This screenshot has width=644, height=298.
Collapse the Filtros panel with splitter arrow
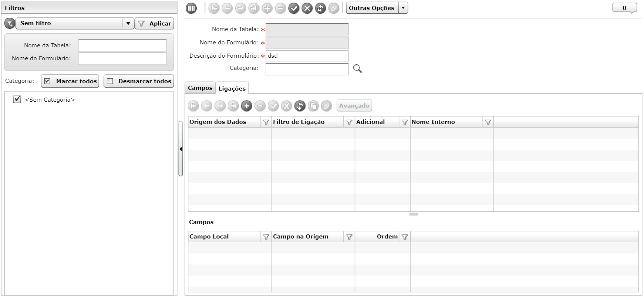coord(181,149)
